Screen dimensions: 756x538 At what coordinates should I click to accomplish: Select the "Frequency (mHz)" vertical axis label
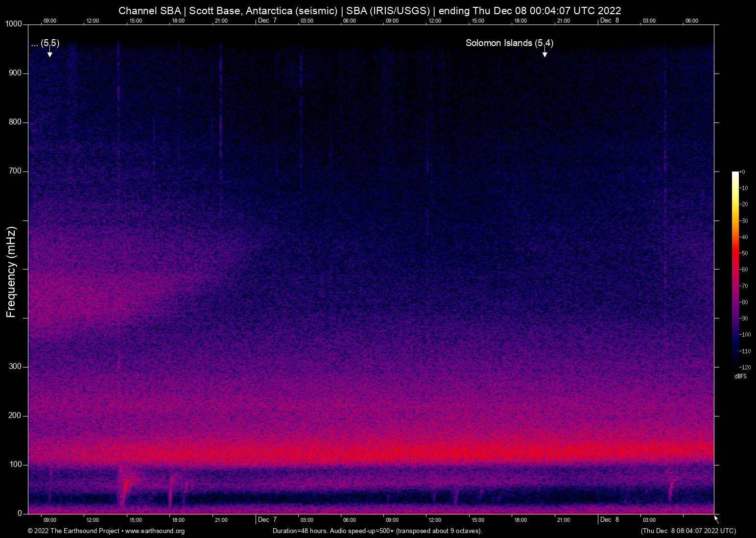(11, 269)
